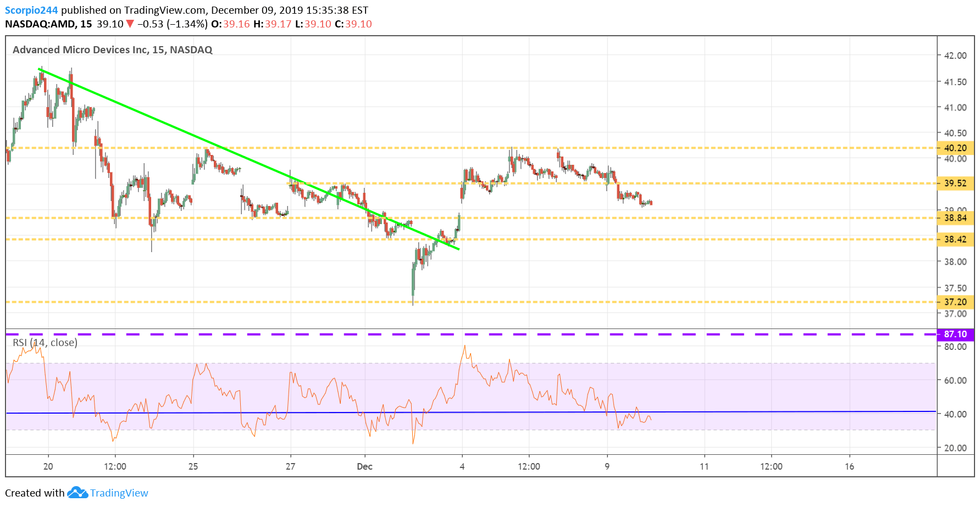Click the C:39.10 close value in header
Screen dimensions: 980x507
coord(353,24)
